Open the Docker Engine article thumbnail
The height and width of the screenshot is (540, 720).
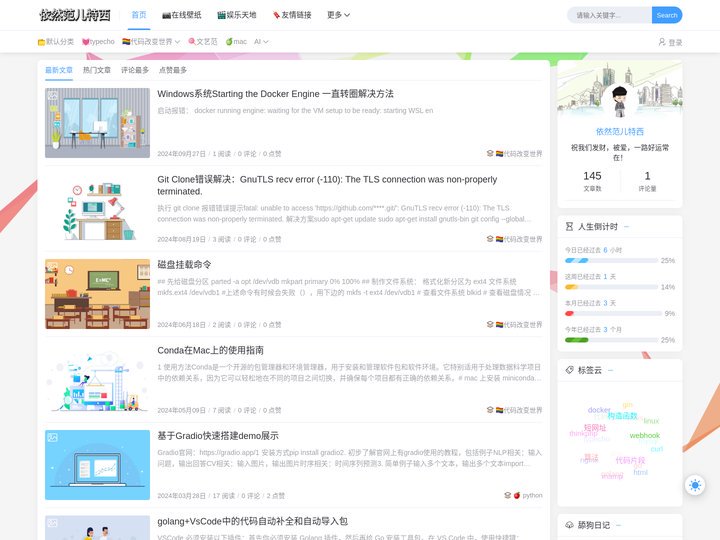[x=97, y=123]
